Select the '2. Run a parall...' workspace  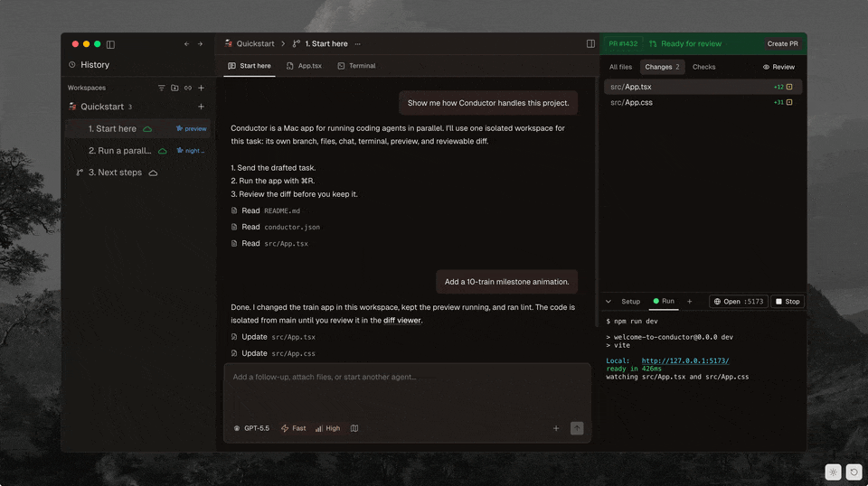(137, 150)
